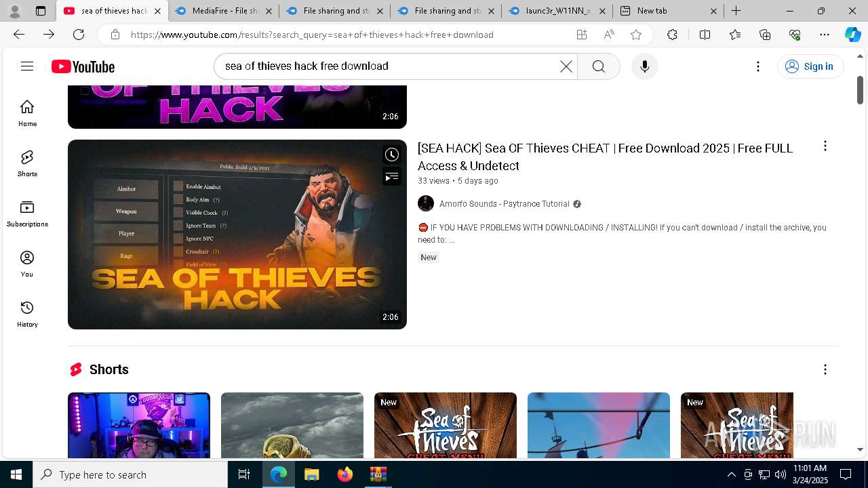Switch to the third File sharing tab
Viewport: 868px width, 488px height.
[x=446, y=11]
